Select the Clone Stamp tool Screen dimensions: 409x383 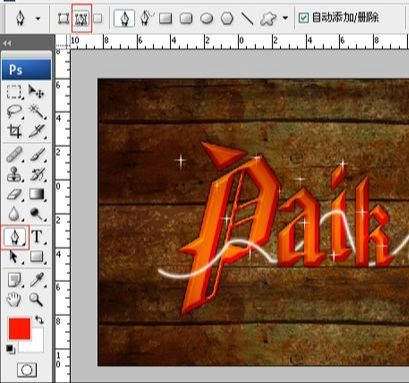tap(14, 174)
